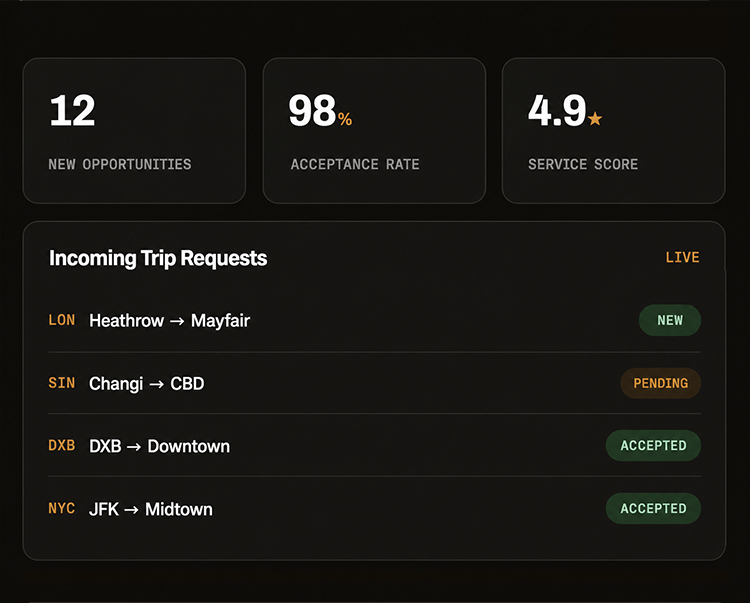The width and height of the screenshot is (750, 603).
Task: Select the SIN city code tag
Action: pos(62,383)
